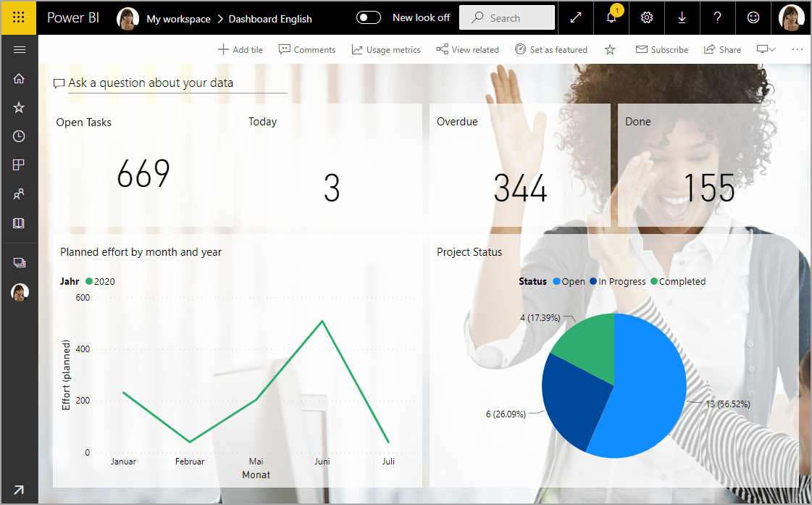Open the help question mark icon

point(717,17)
